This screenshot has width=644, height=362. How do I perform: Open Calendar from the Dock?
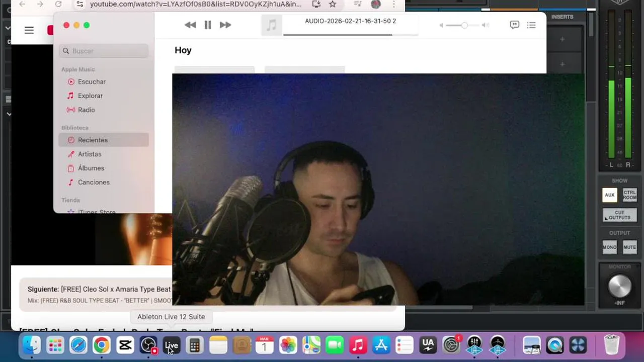pos(265,345)
